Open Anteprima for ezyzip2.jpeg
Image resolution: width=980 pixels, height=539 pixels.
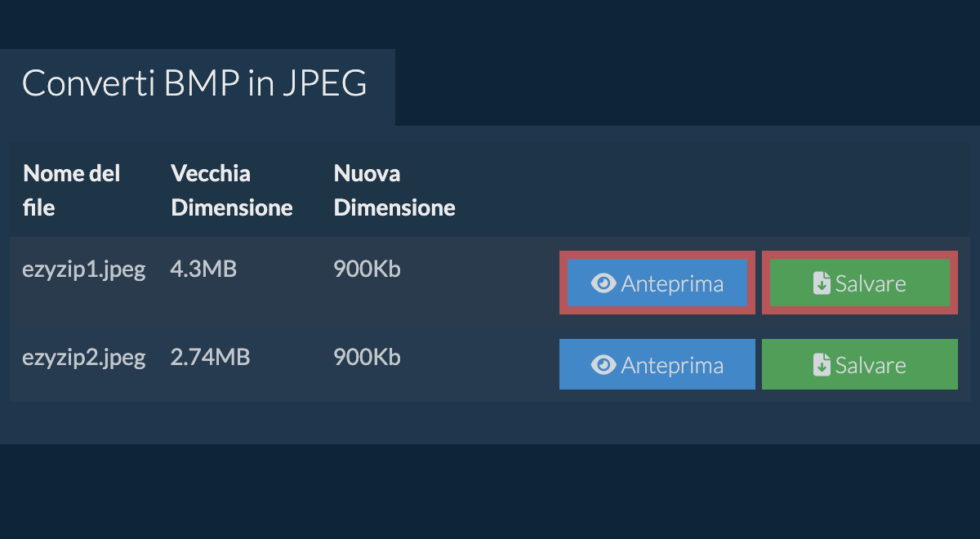tap(657, 365)
